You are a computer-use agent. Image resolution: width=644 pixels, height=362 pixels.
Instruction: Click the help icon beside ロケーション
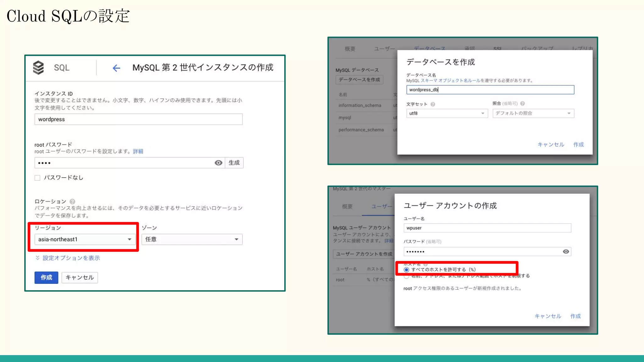pos(72,201)
